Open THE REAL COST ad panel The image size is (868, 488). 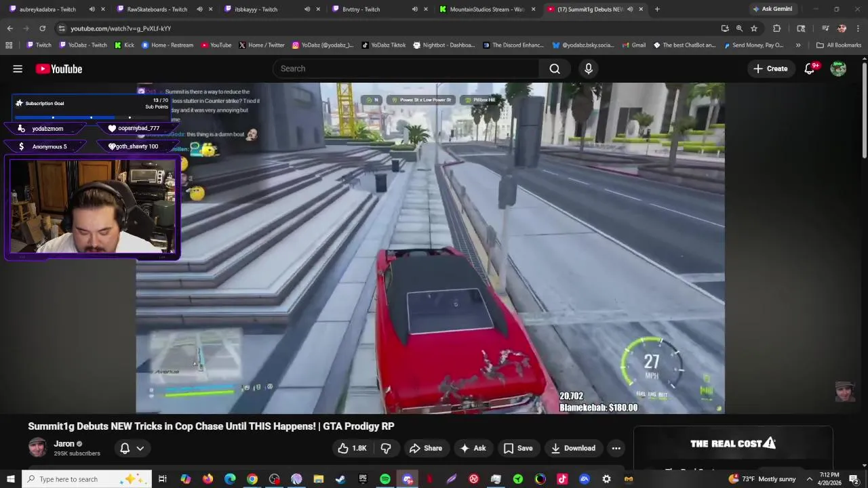coord(733,447)
